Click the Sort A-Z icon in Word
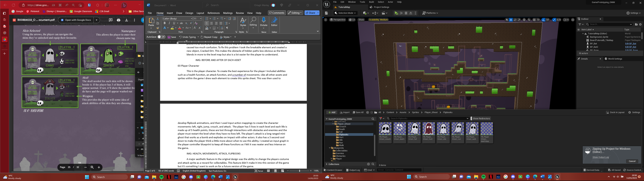This screenshot has height=181, width=644. 222,28
